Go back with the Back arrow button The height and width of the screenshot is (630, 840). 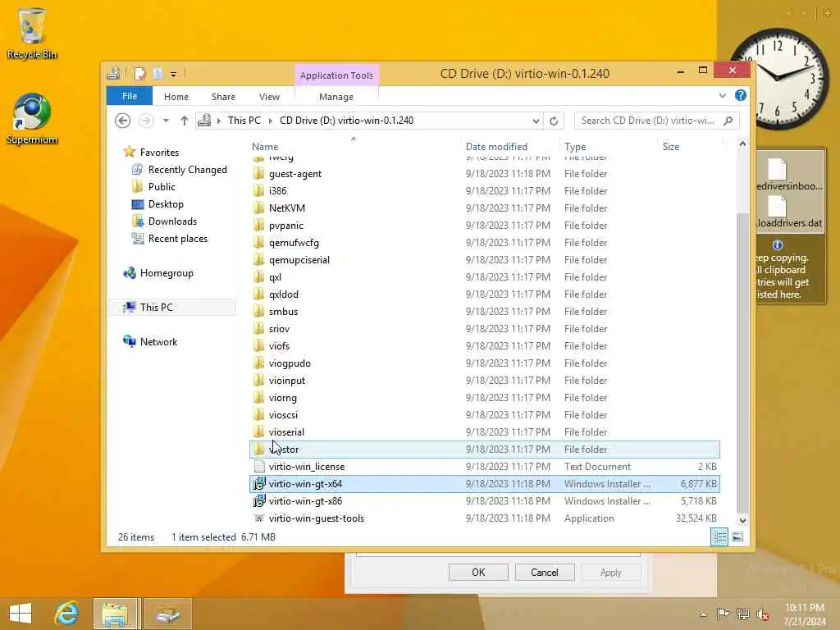tap(123, 121)
